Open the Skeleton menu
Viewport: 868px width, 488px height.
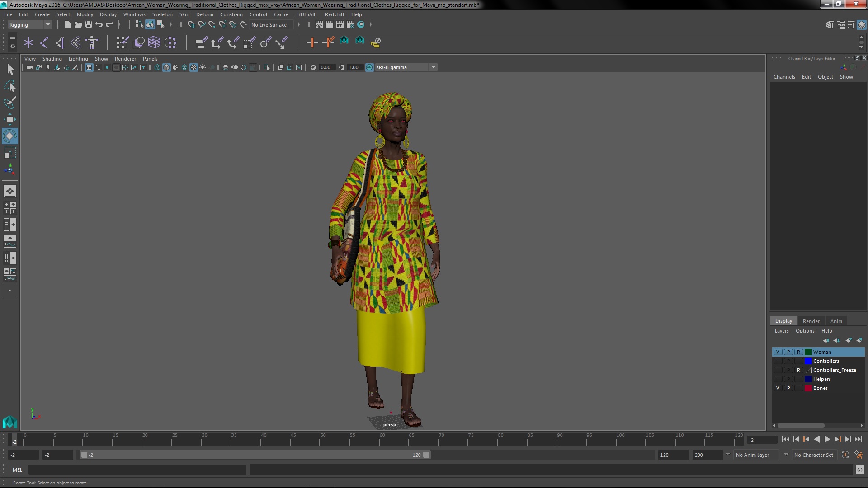tap(162, 14)
